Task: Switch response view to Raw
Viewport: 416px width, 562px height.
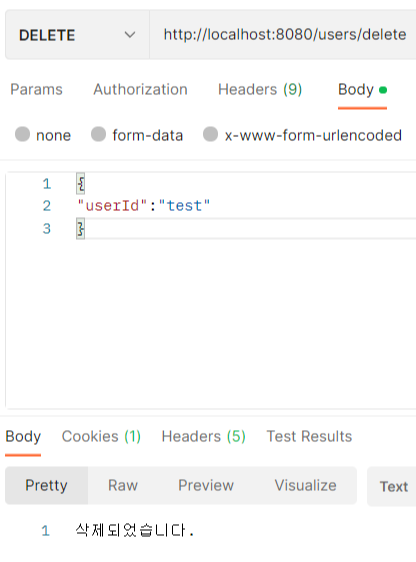Action: [123, 486]
